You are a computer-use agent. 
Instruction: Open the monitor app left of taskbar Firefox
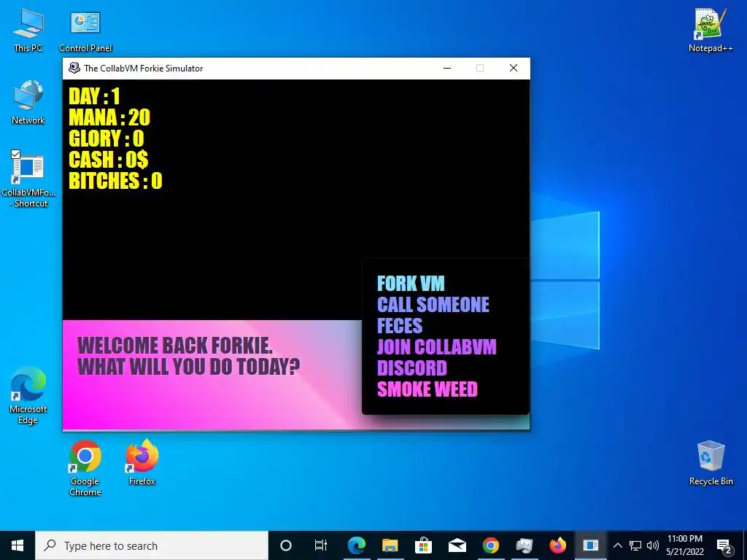coord(524,545)
